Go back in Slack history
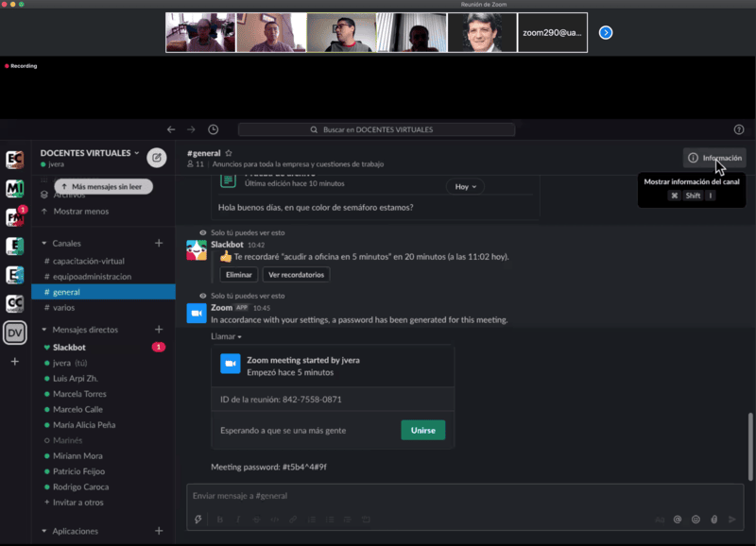 click(x=171, y=129)
